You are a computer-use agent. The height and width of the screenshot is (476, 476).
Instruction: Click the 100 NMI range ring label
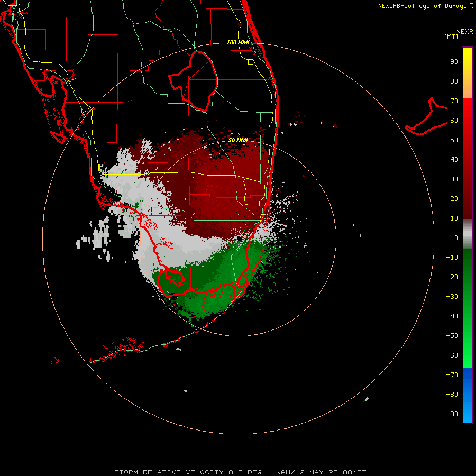tap(238, 42)
